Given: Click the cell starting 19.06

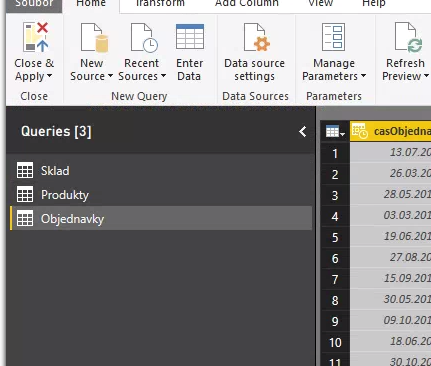Looking at the screenshot, I should coord(391,236).
